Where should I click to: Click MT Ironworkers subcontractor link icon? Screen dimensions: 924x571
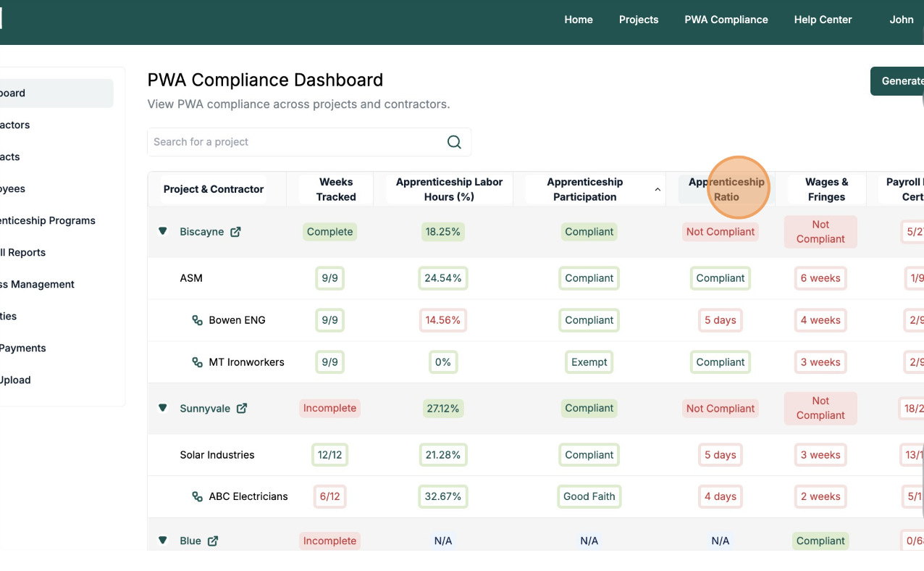(197, 362)
